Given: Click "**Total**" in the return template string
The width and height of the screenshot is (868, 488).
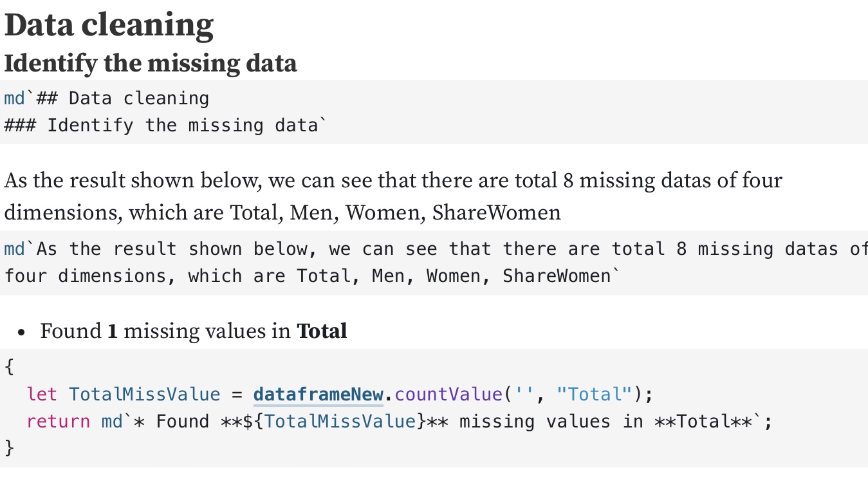Looking at the screenshot, I should (x=706, y=422).
